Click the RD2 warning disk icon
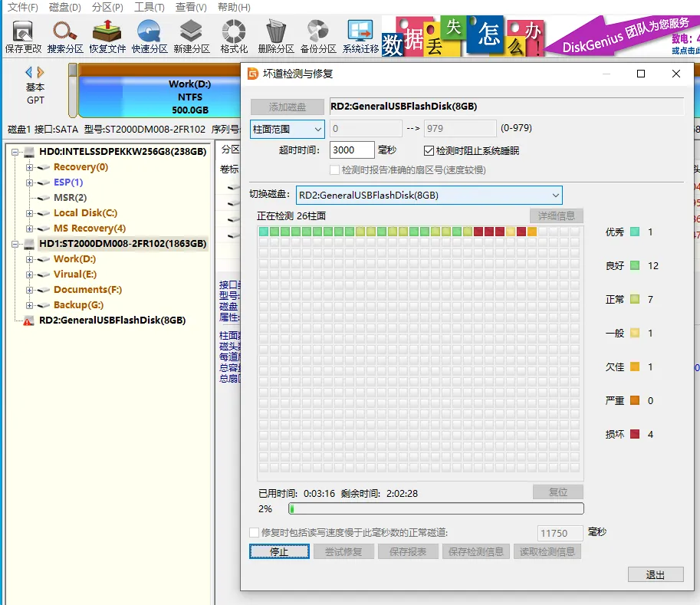The height and width of the screenshot is (605, 700). pos(28,321)
